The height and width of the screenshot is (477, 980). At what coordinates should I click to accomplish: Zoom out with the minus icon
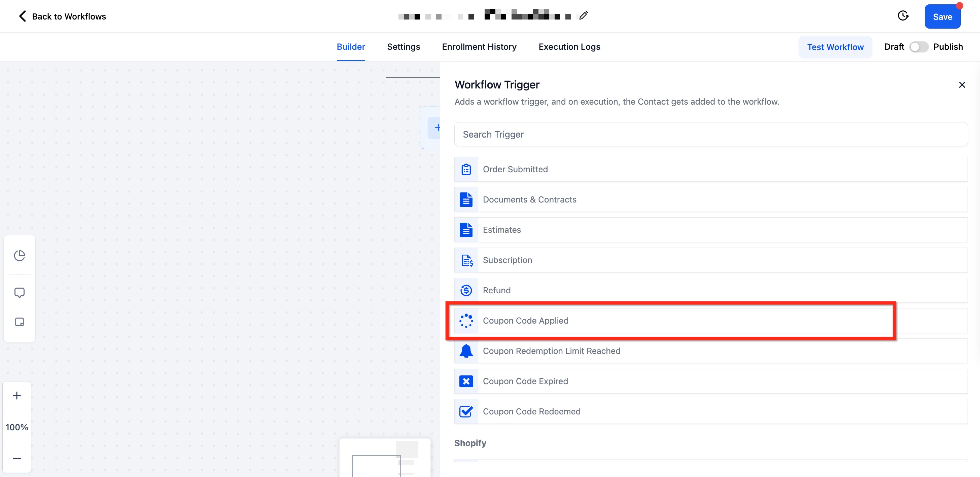pos(17,458)
